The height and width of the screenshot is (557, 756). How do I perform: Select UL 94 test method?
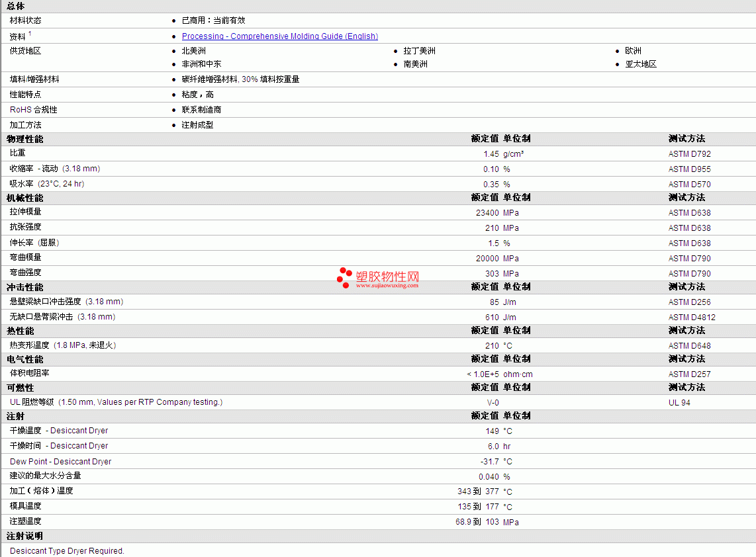[x=679, y=403]
